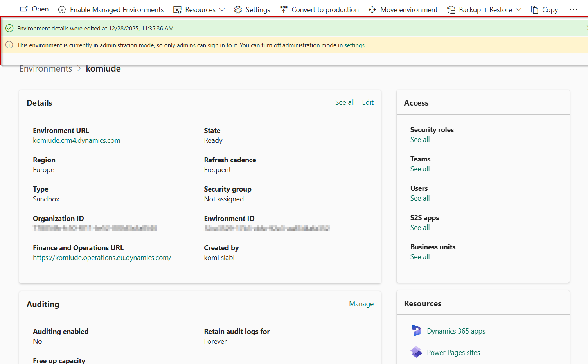
Task: Click the administration mode info icon
Action: click(9, 45)
